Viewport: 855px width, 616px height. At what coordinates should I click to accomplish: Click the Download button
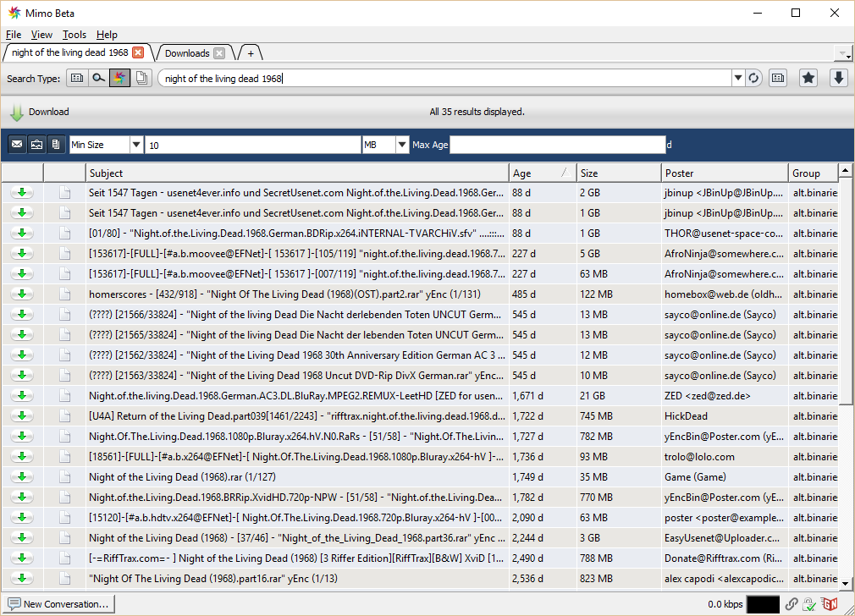pyautogui.click(x=40, y=112)
